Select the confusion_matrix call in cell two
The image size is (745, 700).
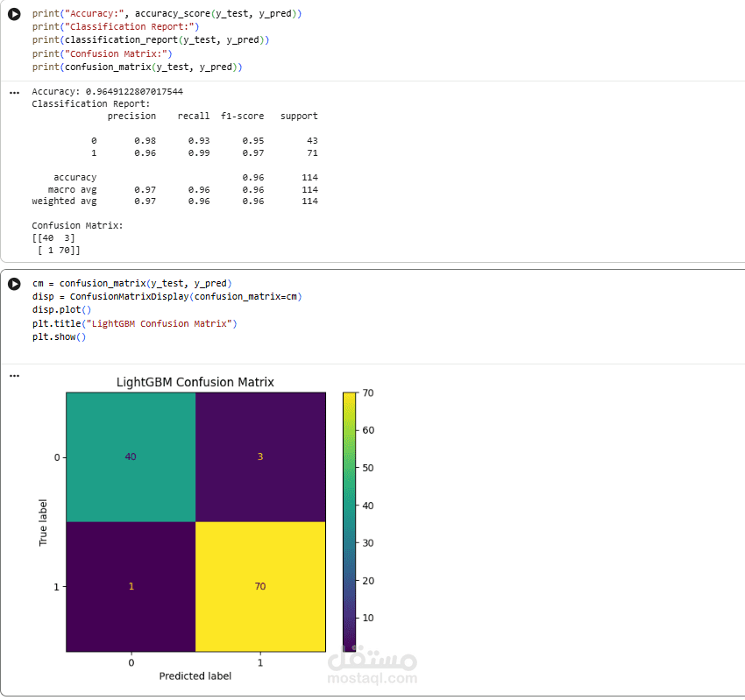point(114,284)
